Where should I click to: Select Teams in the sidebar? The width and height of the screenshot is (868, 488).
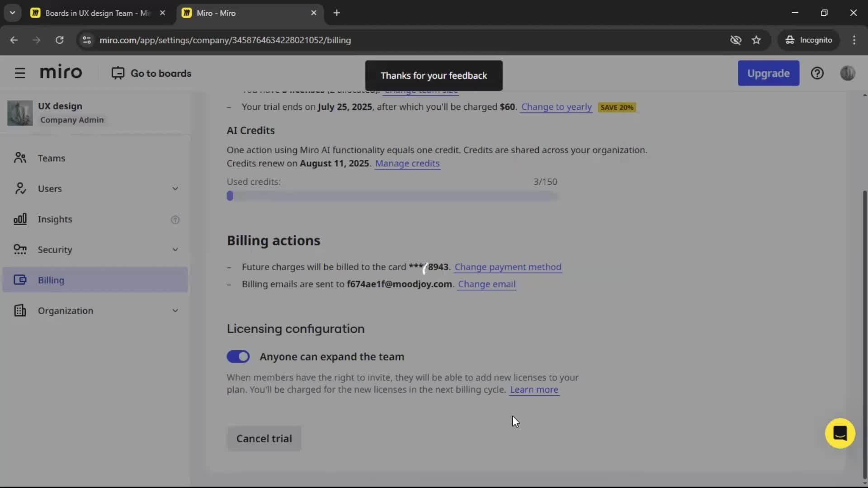(x=95, y=158)
